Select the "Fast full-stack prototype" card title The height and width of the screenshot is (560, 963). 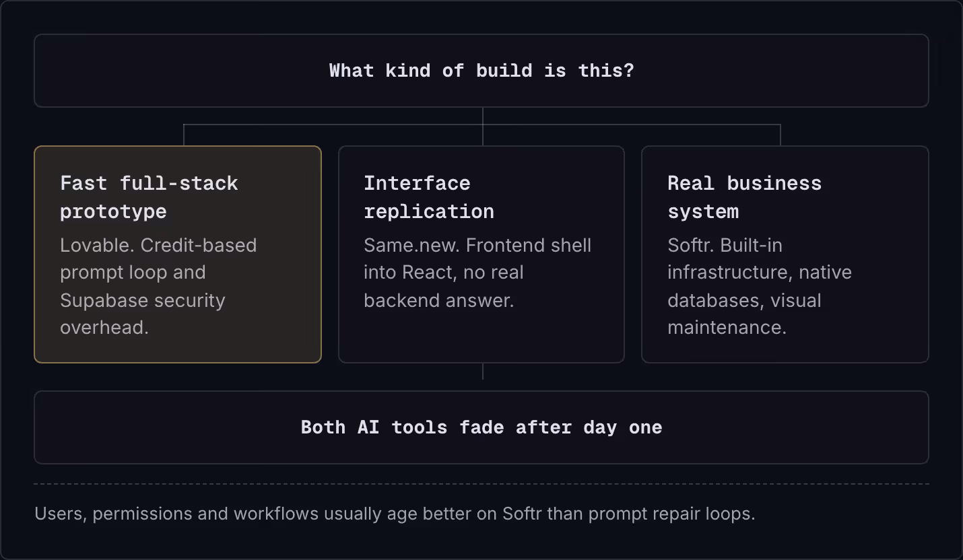point(149,197)
